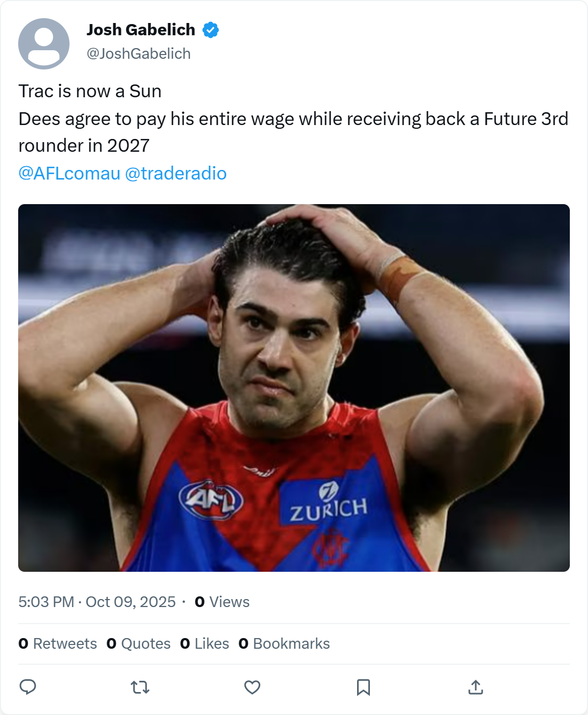Open the @AFLcomau mention link
Image resolution: width=588 pixels, height=715 pixels.
point(69,173)
